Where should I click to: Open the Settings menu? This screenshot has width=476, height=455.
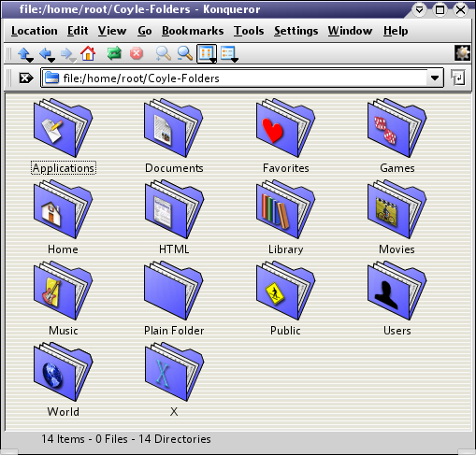(x=296, y=31)
